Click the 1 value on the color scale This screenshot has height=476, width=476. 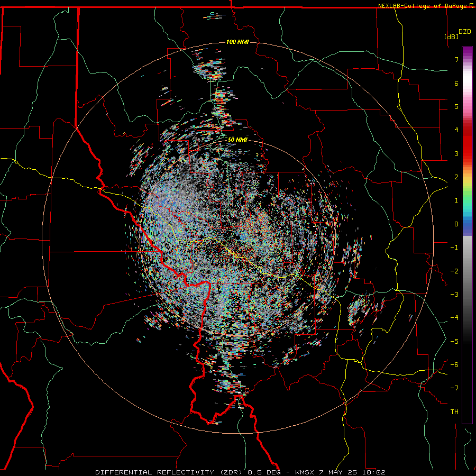[x=456, y=200]
